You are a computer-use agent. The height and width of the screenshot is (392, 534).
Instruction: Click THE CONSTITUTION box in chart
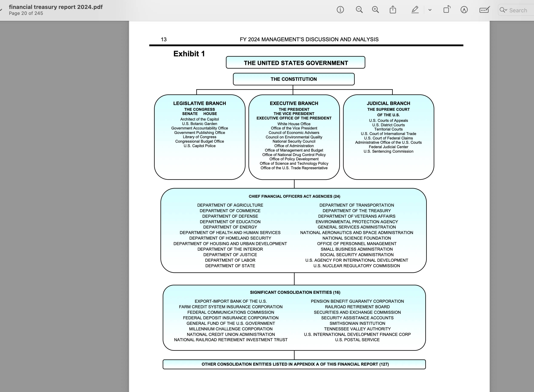tap(293, 79)
